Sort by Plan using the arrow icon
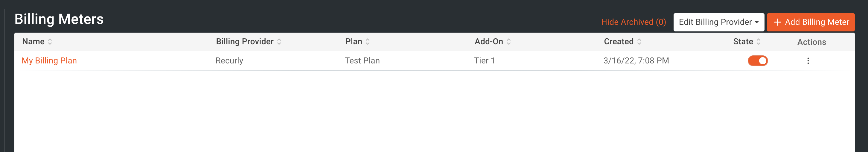868x152 pixels. click(x=368, y=42)
